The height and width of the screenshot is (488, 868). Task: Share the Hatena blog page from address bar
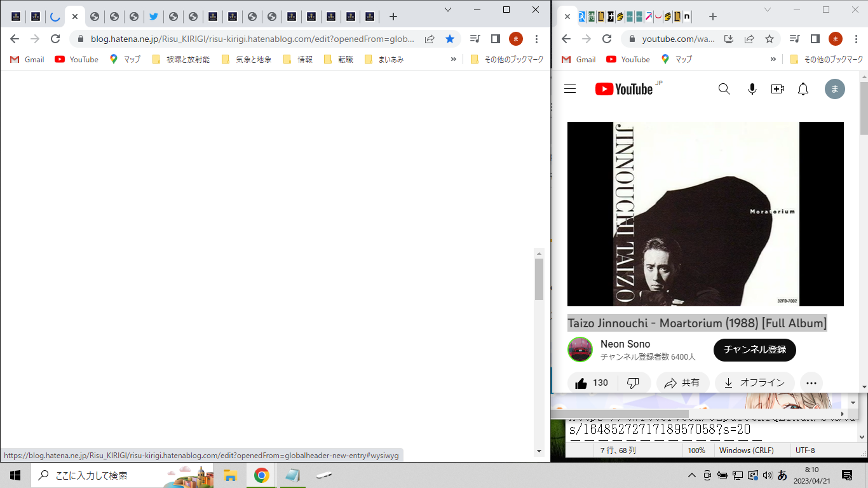tap(430, 39)
